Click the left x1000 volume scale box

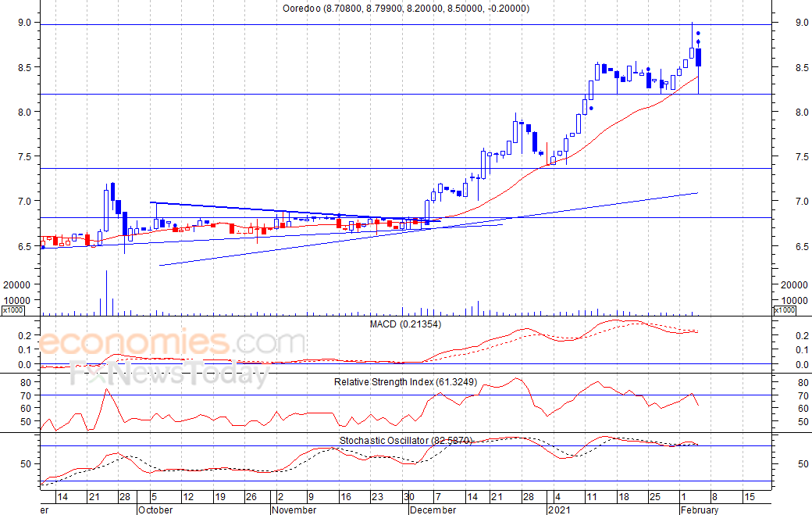pyautogui.click(x=12, y=311)
